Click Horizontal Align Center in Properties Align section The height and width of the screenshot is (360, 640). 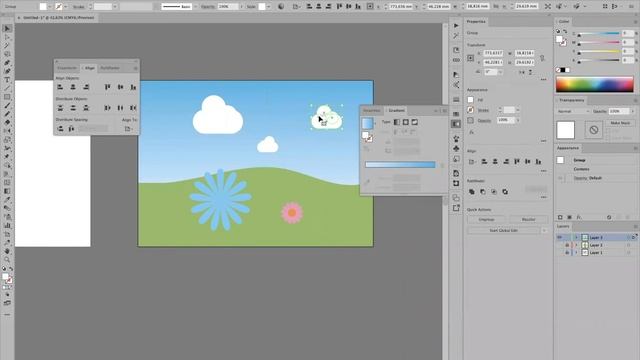tap(495, 162)
